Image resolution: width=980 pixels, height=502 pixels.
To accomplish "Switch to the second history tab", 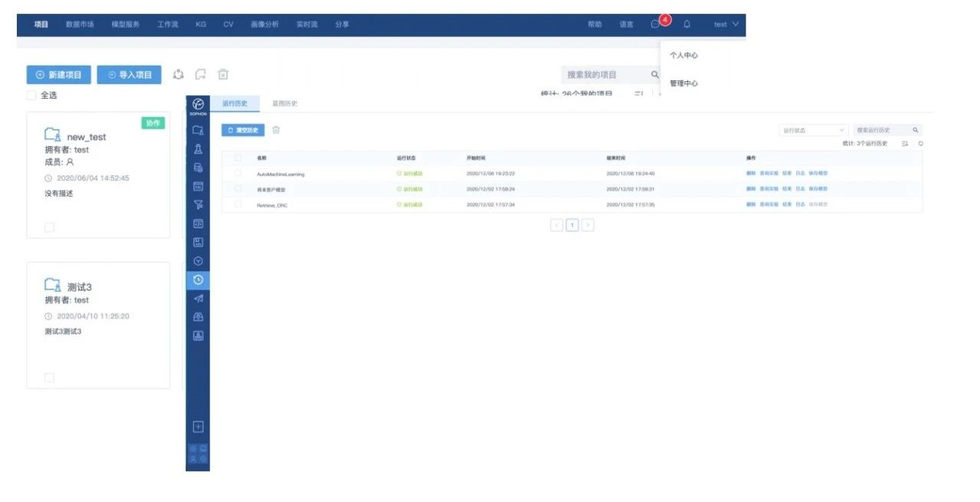I will pos(285,103).
